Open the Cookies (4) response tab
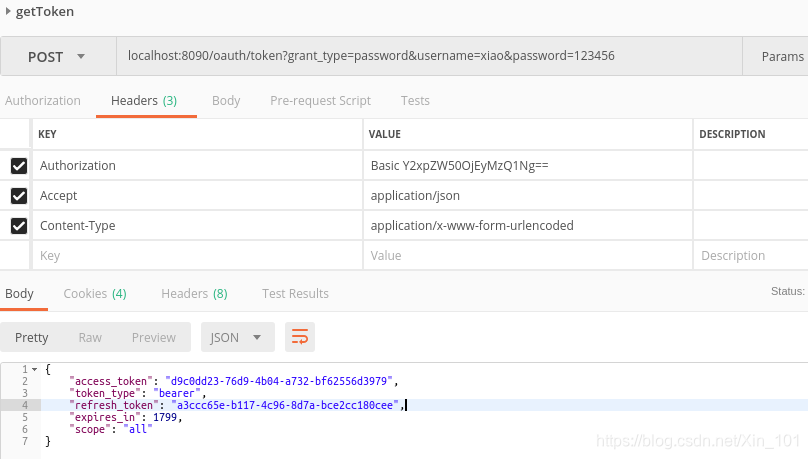The height and width of the screenshot is (459, 808). pos(95,294)
